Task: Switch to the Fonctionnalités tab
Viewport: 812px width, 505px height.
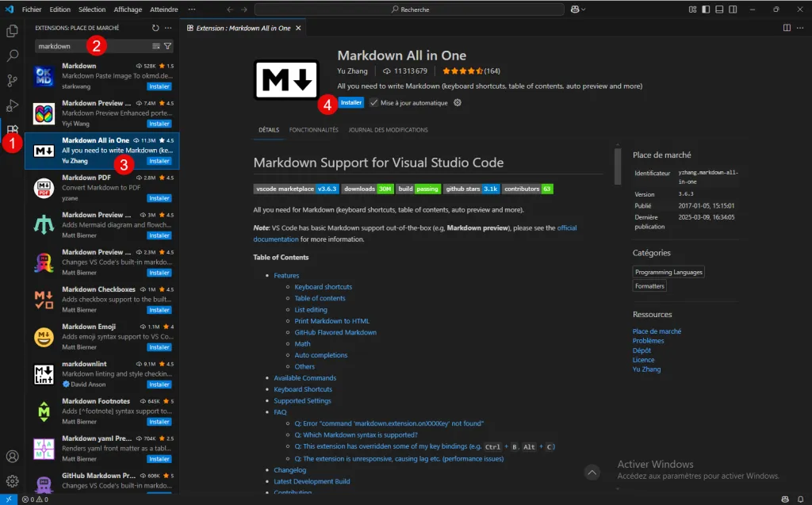Action: (x=313, y=130)
